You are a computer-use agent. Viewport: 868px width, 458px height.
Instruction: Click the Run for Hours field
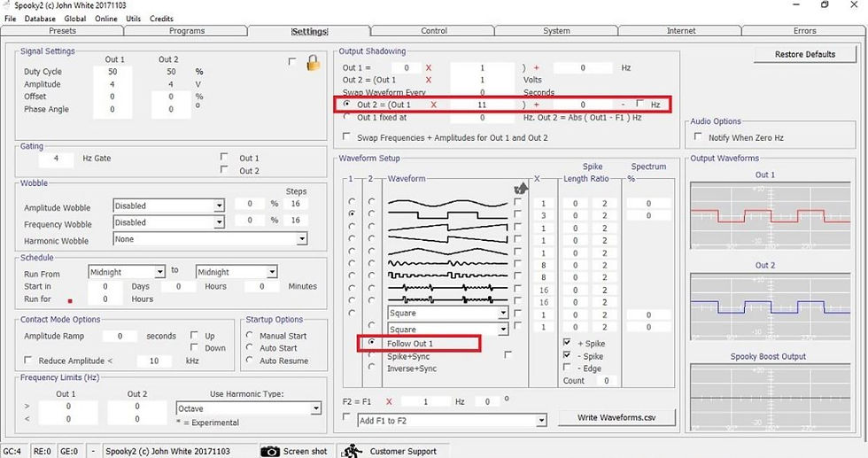pyautogui.click(x=105, y=299)
